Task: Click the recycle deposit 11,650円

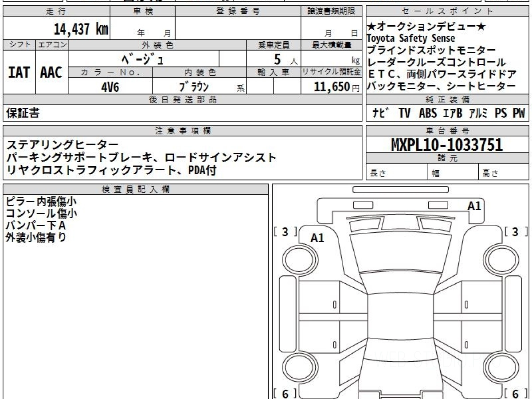Action: coord(337,87)
